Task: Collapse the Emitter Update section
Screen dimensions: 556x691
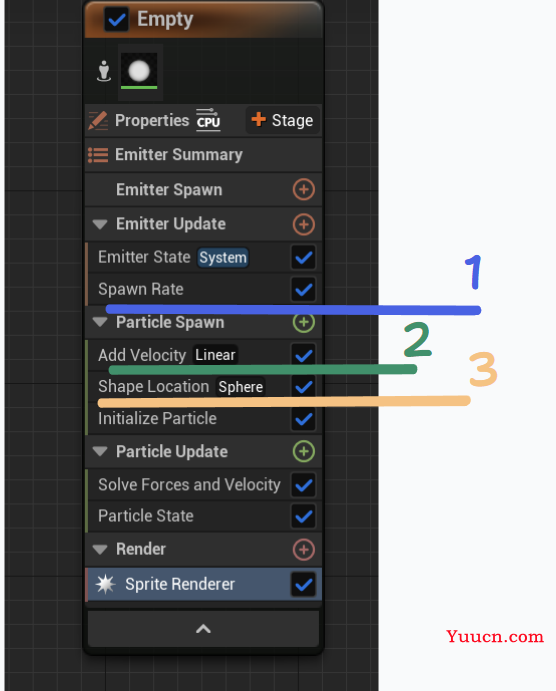Action: point(100,224)
